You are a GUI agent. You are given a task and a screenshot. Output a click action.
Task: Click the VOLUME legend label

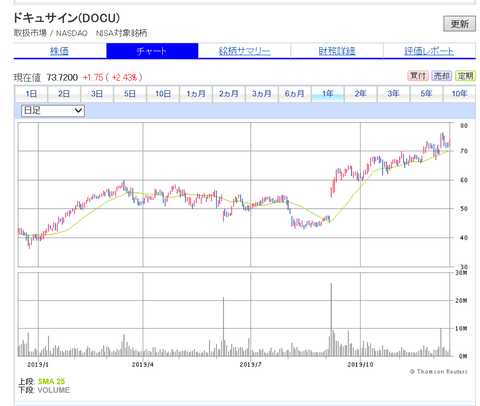pyautogui.click(x=54, y=390)
